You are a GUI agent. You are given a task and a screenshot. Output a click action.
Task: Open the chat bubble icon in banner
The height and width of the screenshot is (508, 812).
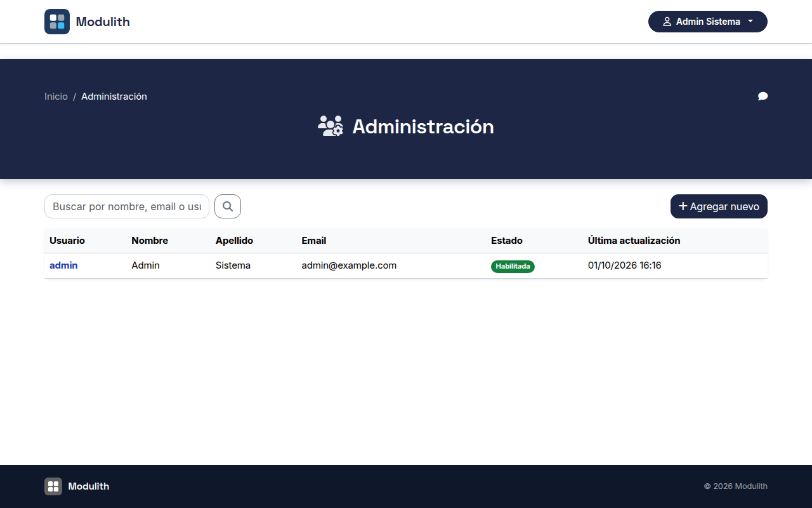pos(763,97)
